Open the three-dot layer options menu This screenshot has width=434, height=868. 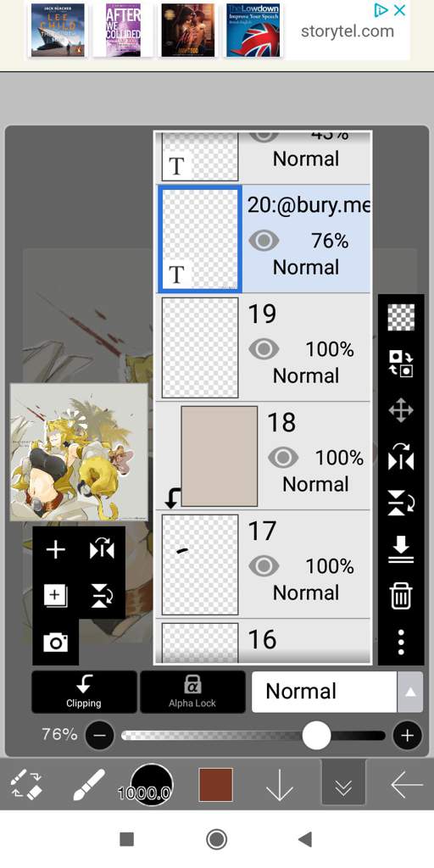coord(401,643)
